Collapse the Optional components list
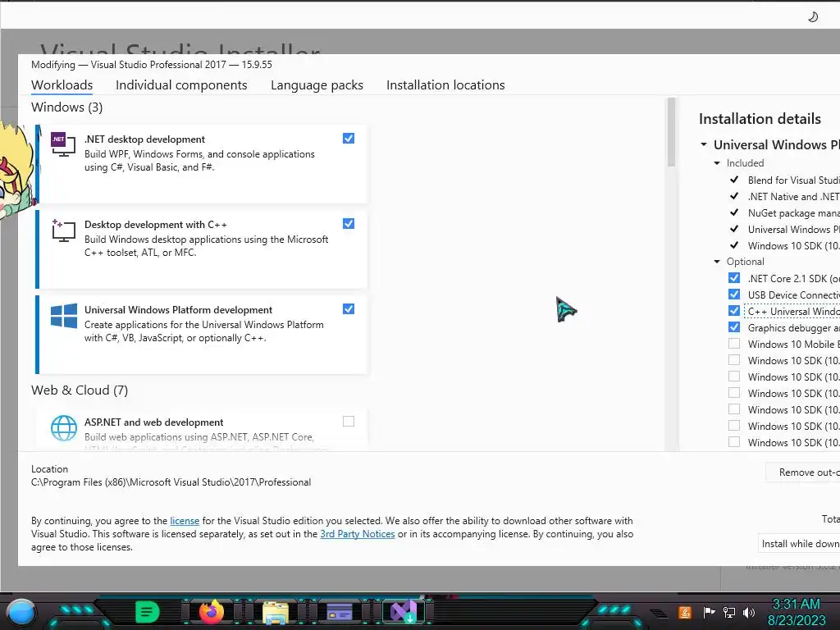Screen dimensions: 840x630 [717, 262]
